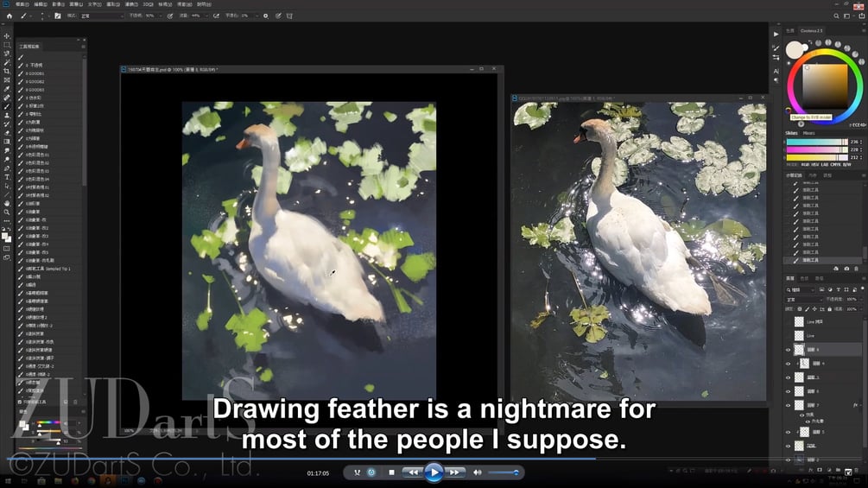Click the search icon at top right
The image size is (868, 488).
[836, 16]
